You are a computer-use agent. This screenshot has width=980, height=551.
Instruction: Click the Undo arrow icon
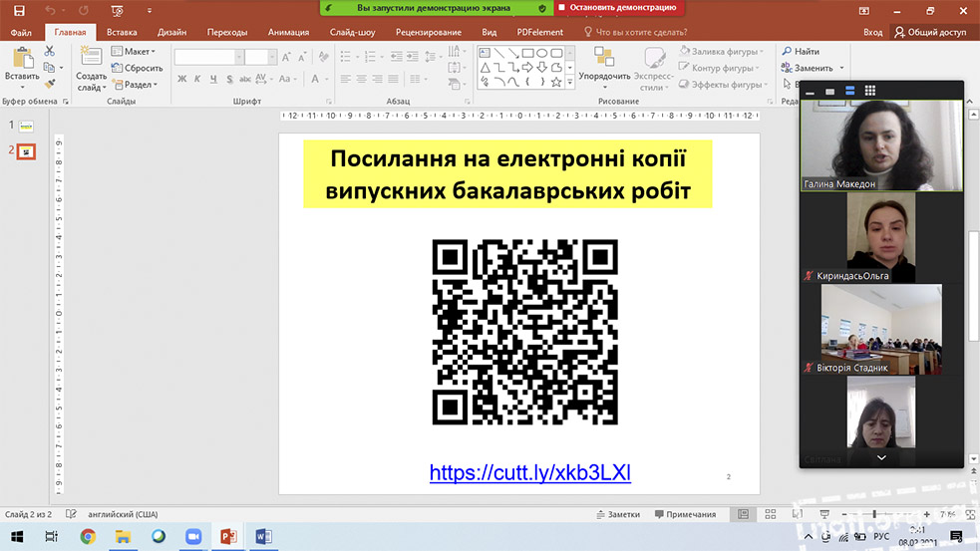tap(50, 11)
